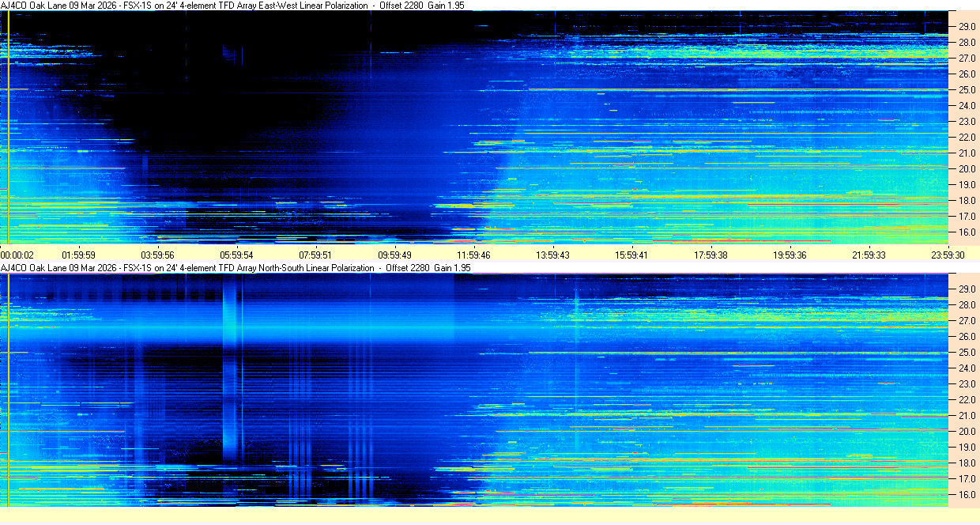Select 29.0 frequency label on upper chart
Image resolution: width=980 pixels, height=525 pixels.
tap(967, 27)
